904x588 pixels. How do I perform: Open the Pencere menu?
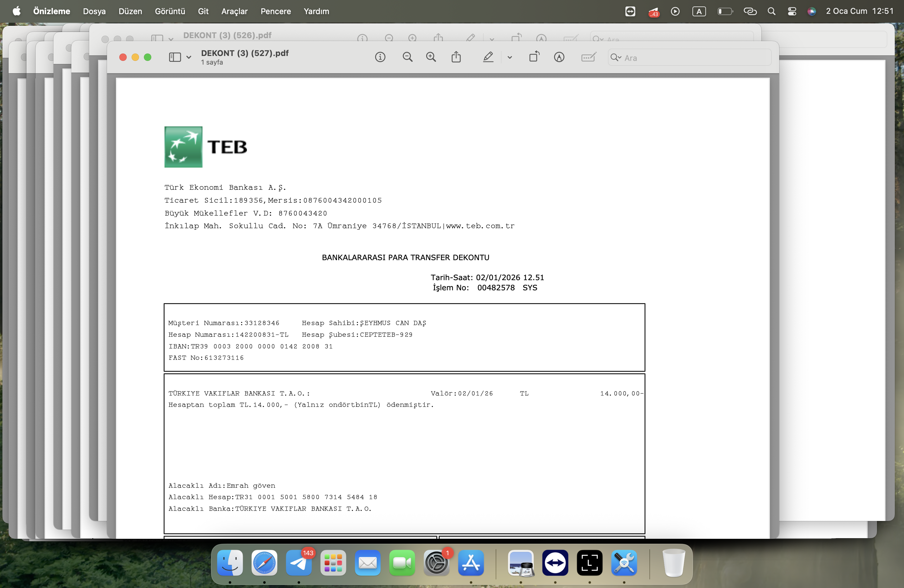(276, 11)
